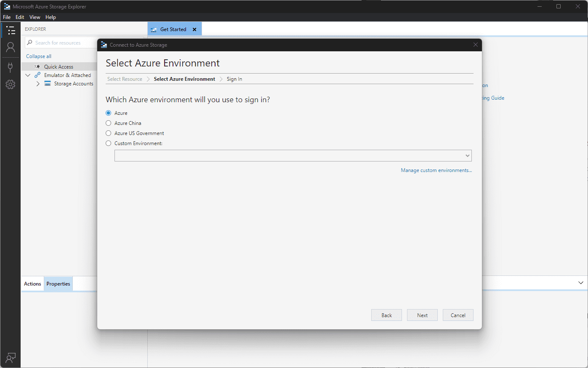588x368 pixels.
Task: Click the plug Connect icon in the sidebar
Action: pos(11,67)
